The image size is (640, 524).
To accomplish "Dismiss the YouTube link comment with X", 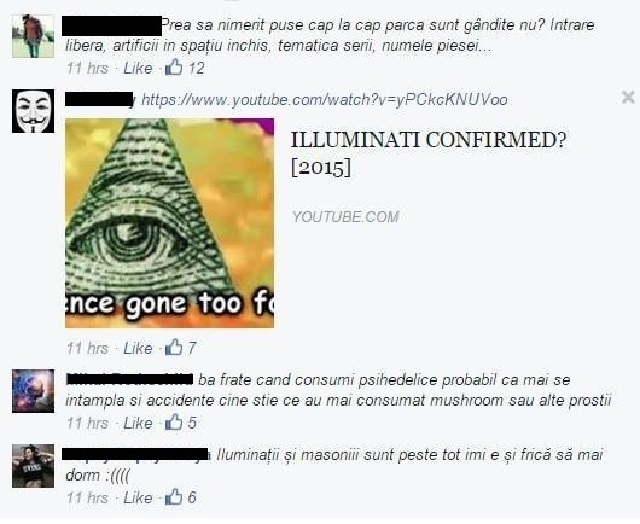I will pos(628,98).
